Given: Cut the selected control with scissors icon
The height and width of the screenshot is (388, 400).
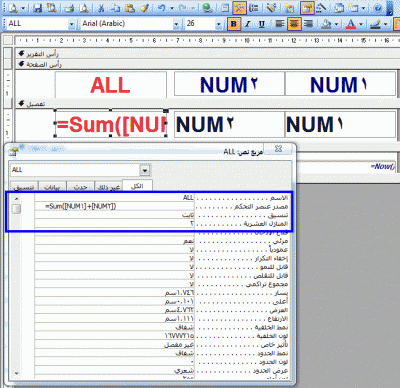Looking at the screenshot, I should (101, 8).
